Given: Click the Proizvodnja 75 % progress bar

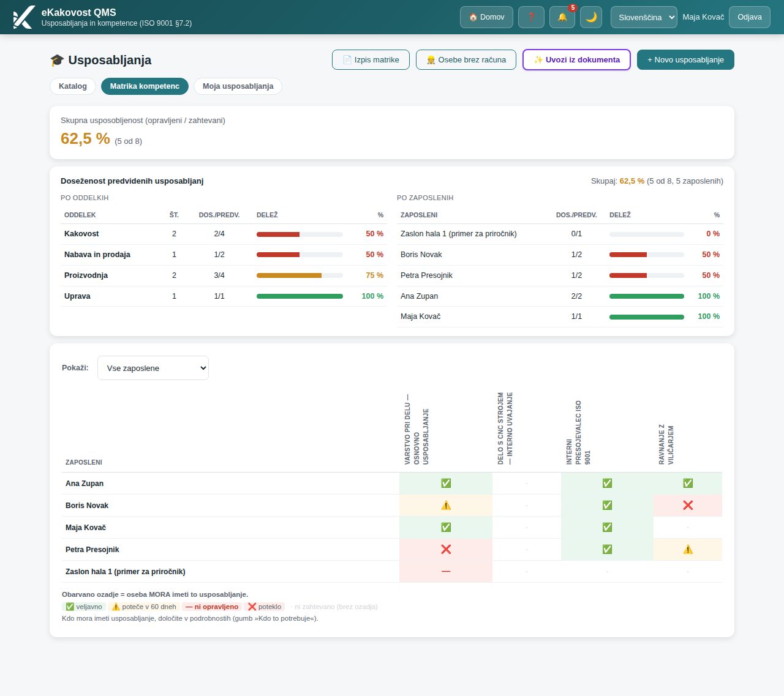Looking at the screenshot, I should (300, 275).
